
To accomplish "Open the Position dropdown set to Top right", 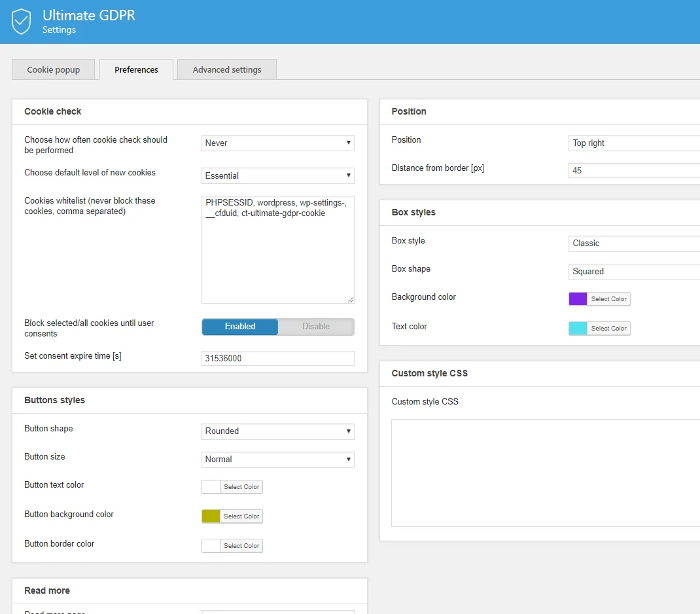I will (x=633, y=143).
